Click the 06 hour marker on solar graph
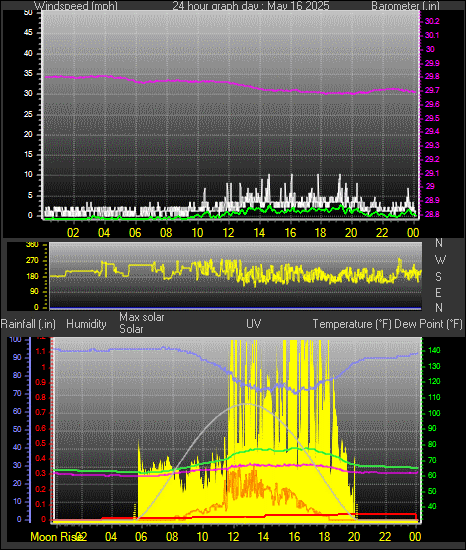Image resolution: width=466 pixels, height=550 pixels. click(x=141, y=537)
